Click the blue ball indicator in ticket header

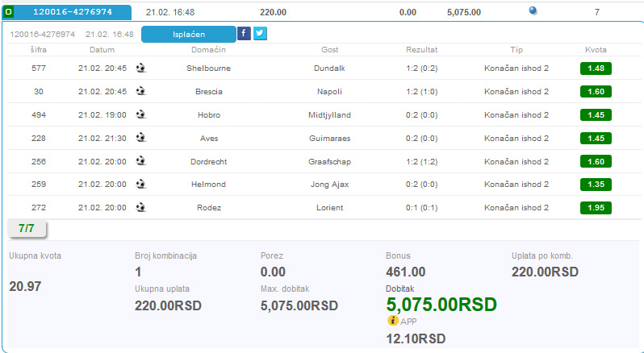point(533,10)
